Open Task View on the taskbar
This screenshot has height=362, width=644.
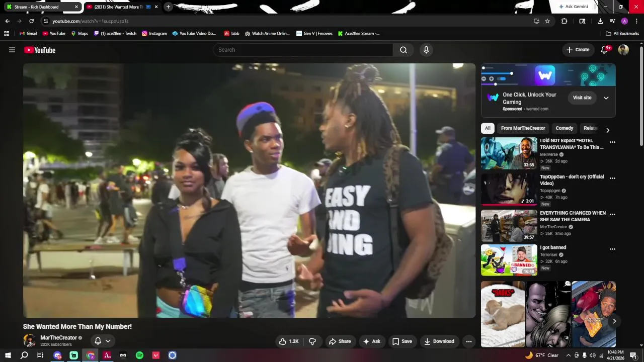[x=40, y=355]
